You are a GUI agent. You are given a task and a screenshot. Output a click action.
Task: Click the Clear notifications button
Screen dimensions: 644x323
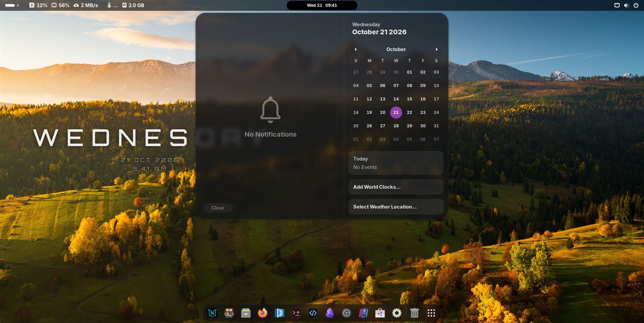pos(218,208)
